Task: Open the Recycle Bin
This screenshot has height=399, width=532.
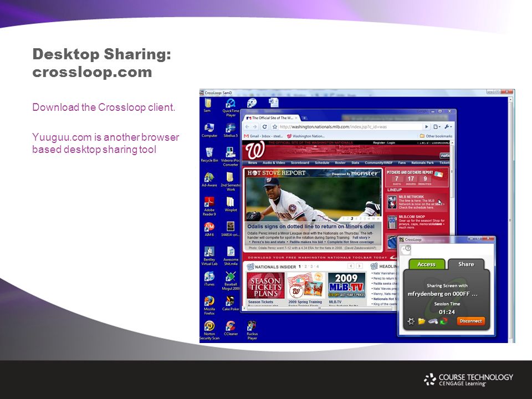Action: (x=209, y=155)
